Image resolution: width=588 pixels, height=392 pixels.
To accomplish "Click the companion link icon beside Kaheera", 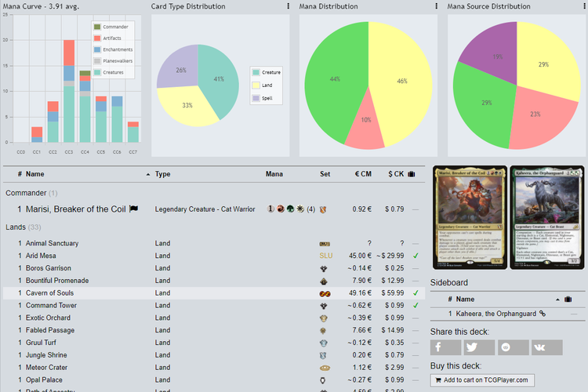I will point(542,314).
